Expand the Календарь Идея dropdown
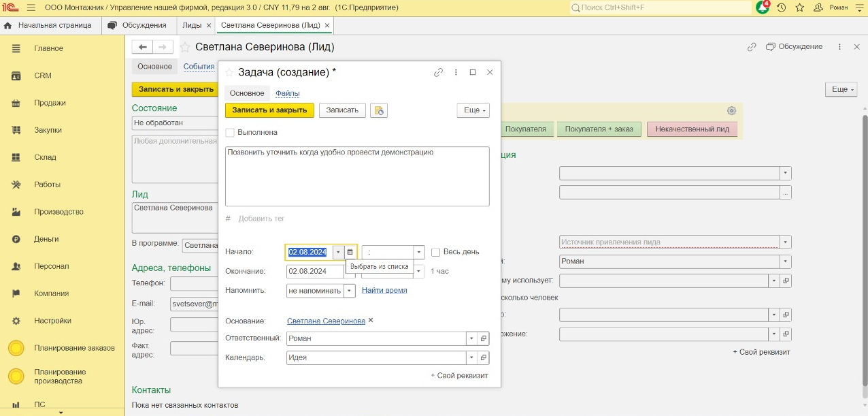The image size is (868, 416). coord(471,357)
